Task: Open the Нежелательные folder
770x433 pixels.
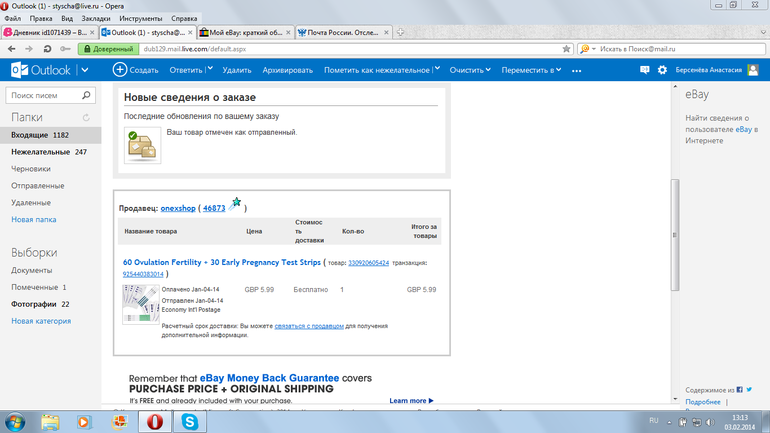Action: point(40,152)
